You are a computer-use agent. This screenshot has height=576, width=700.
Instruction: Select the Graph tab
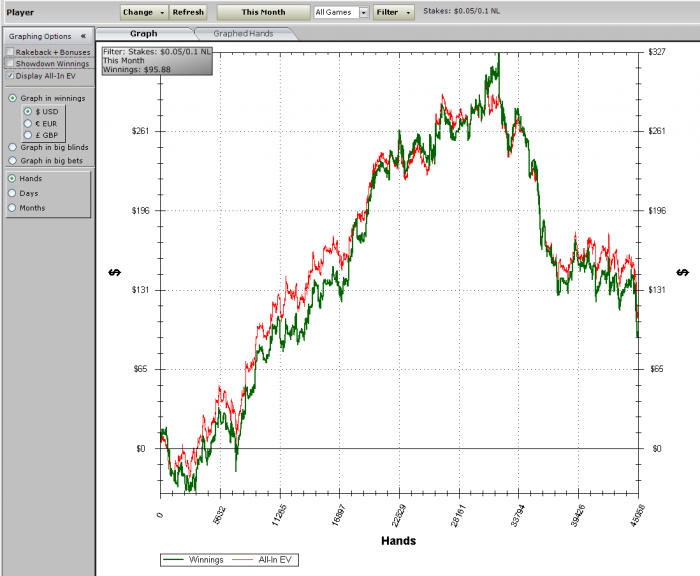coord(143,34)
